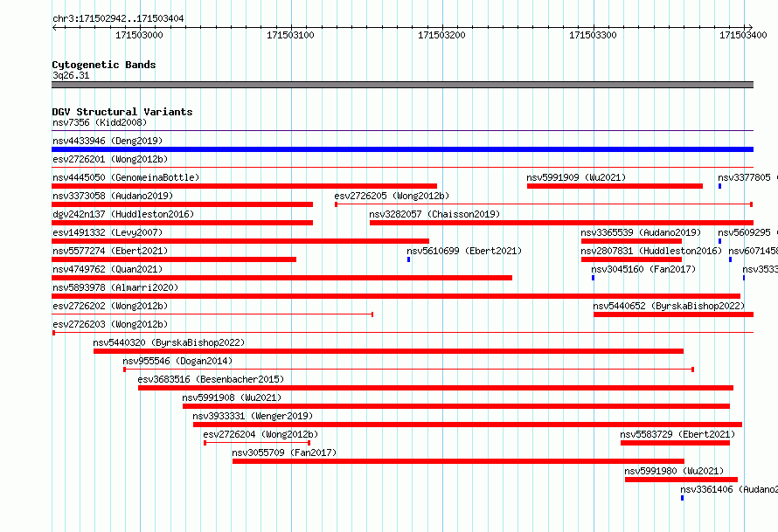Click the red bar under nsv5991909 (Wu2021)

615,186
